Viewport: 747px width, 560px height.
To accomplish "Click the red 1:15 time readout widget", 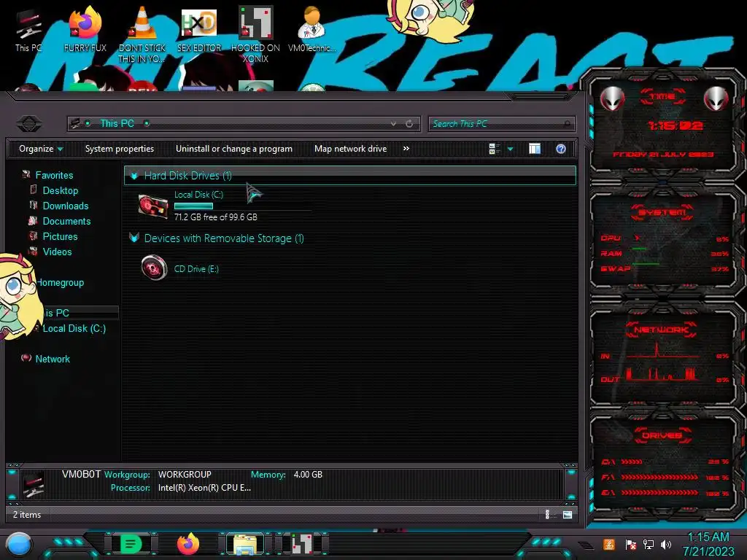I will (x=675, y=125).
